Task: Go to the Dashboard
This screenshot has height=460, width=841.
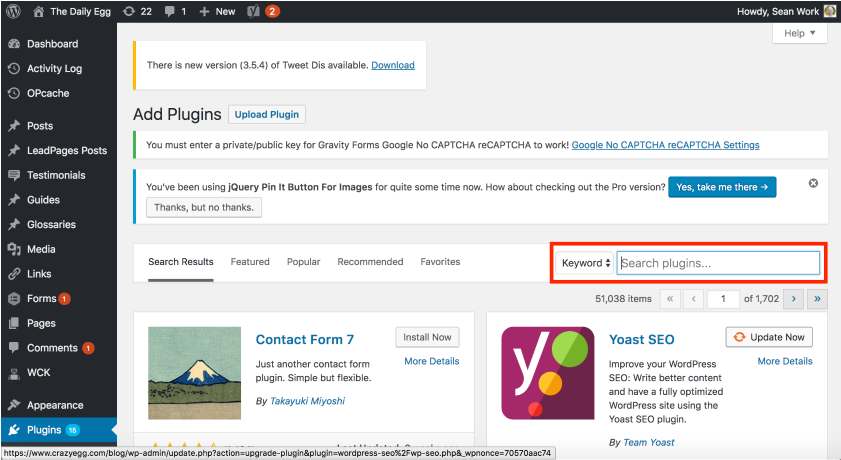Action: point(53,44)
